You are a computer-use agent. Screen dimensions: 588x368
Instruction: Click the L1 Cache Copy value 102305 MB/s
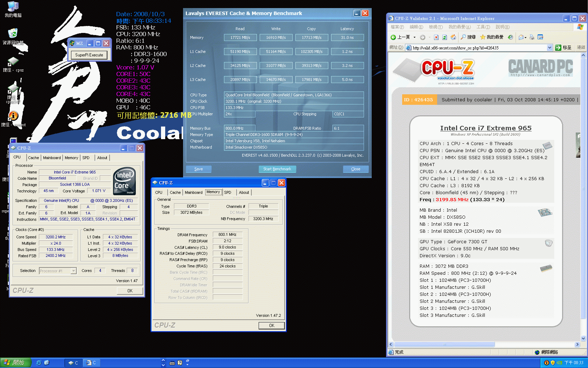311,52
